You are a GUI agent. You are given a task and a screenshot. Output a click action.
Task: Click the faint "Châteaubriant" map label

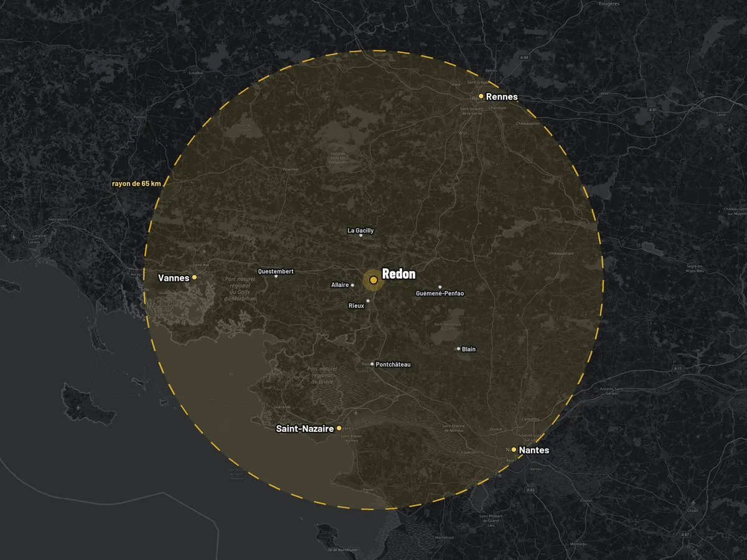click(561, 254)
